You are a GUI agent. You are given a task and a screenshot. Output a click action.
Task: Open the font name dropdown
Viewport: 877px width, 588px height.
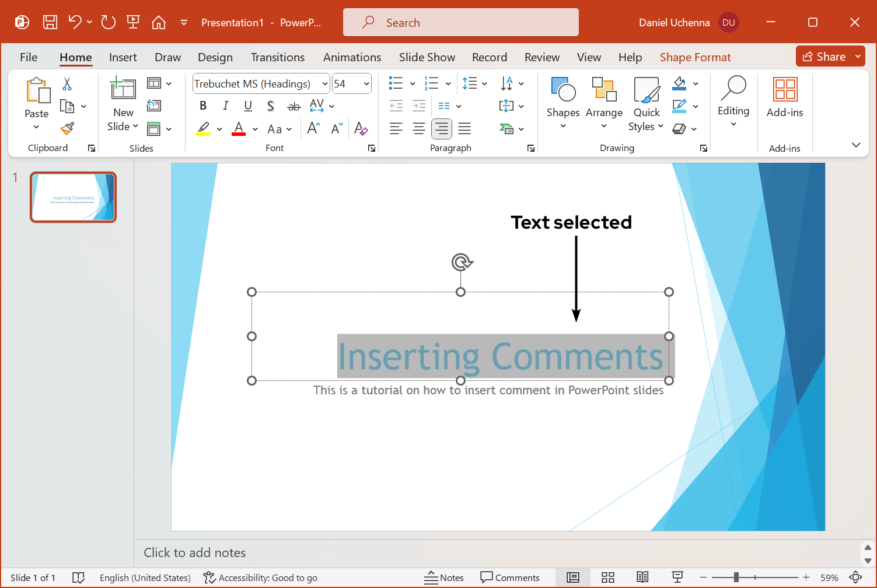pos(325,84)
